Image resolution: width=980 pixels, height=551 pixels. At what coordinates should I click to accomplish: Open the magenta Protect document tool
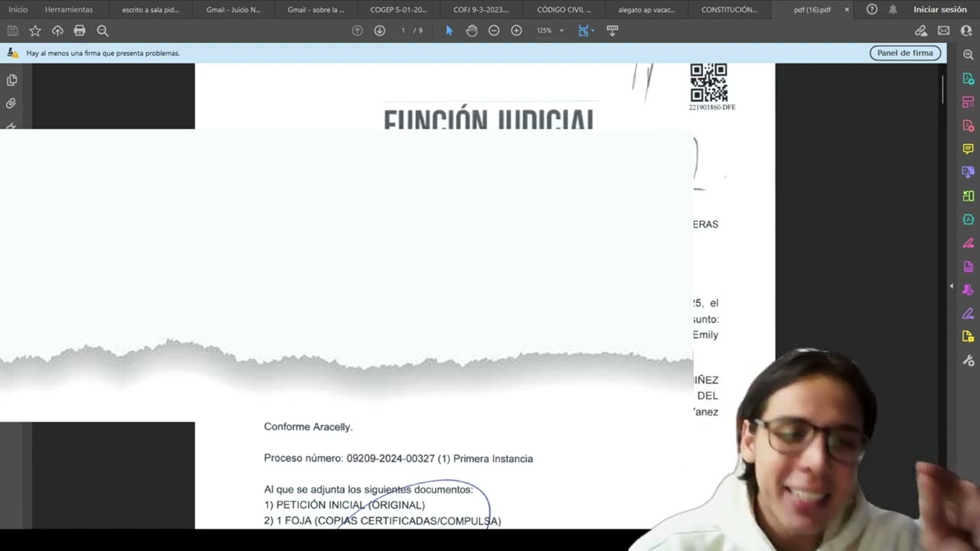pyautogui.click(x=969, y=266)
